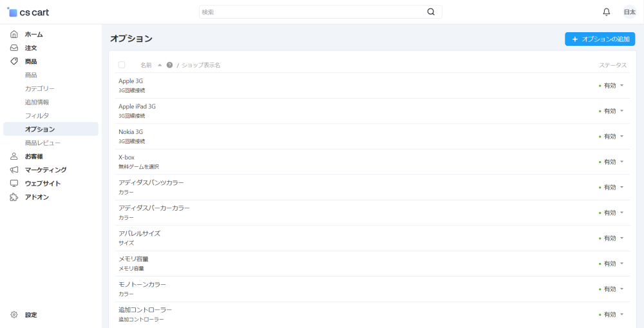
Task: Open status dropdown for 追加コントローラー
Action: point(611,314)
